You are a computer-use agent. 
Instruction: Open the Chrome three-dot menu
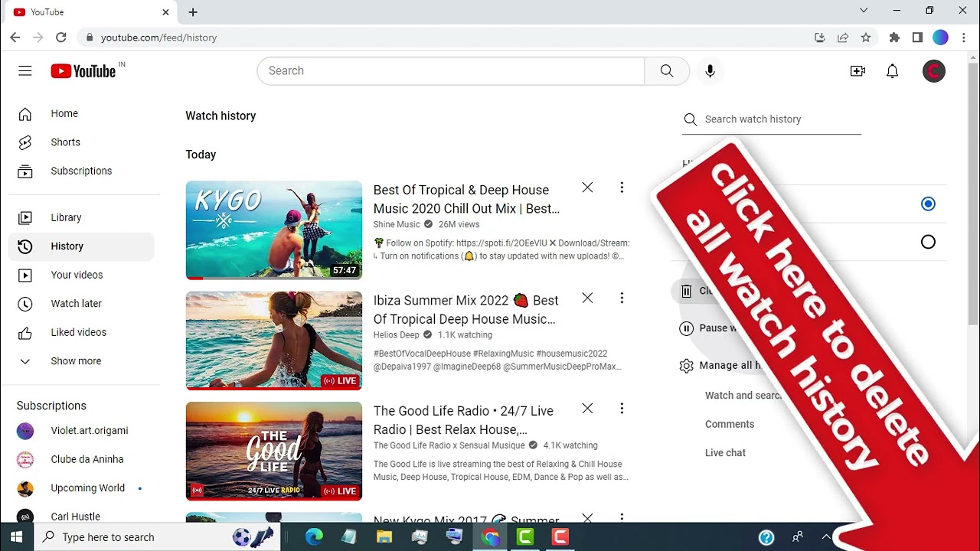(964, 37)
